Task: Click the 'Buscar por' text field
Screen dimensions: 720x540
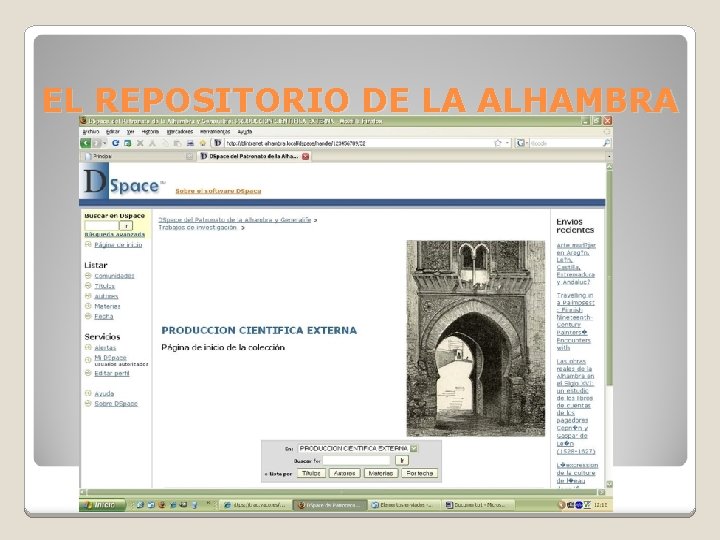Action: click(356, 460)
